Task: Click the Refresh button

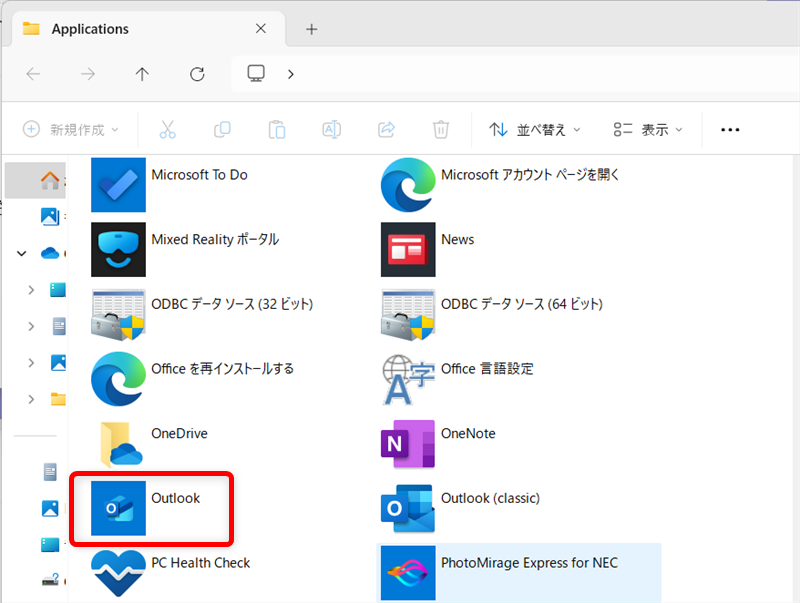Action: click(x=197, y=74)
